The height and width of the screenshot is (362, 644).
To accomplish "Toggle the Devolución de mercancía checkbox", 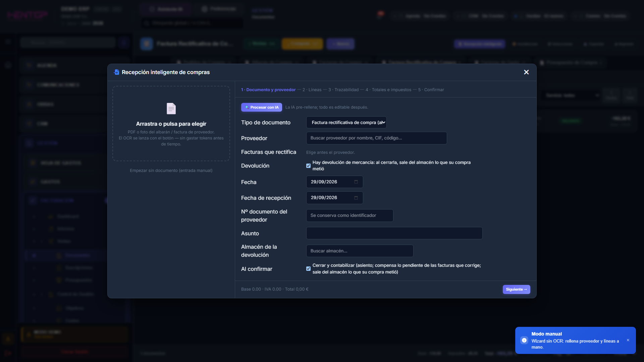I will [308, 166].
